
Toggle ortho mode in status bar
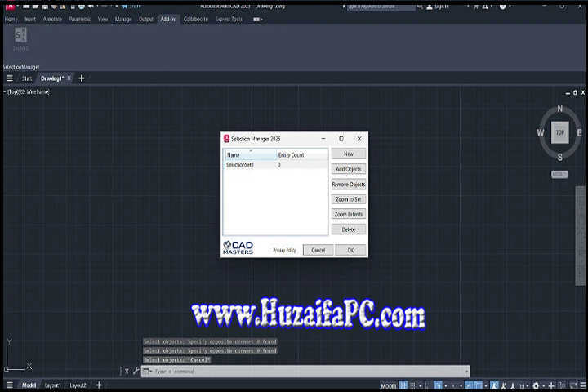(x=426, y=385)
